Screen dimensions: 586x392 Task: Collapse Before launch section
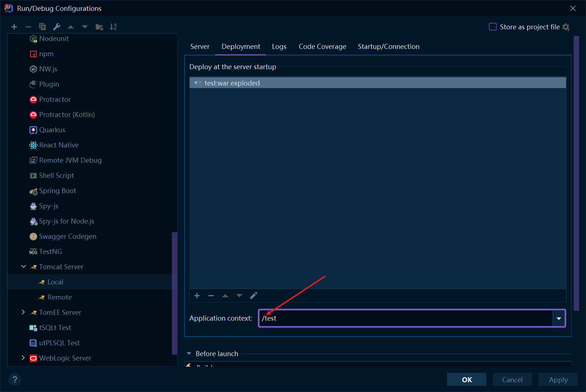tap(189, 354)
